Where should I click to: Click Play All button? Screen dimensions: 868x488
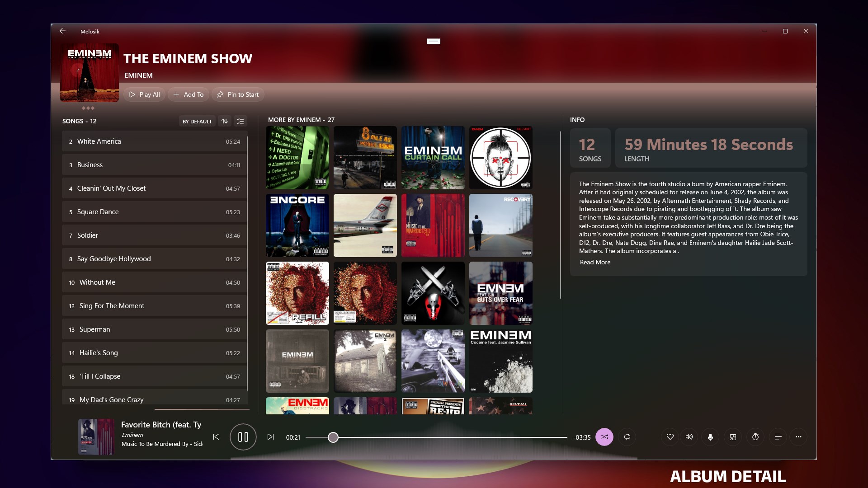point(145,94)
